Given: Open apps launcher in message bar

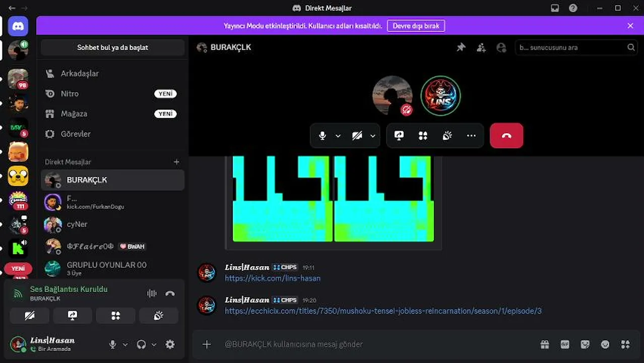Looking at the screenshot, I should pos(625,344).
